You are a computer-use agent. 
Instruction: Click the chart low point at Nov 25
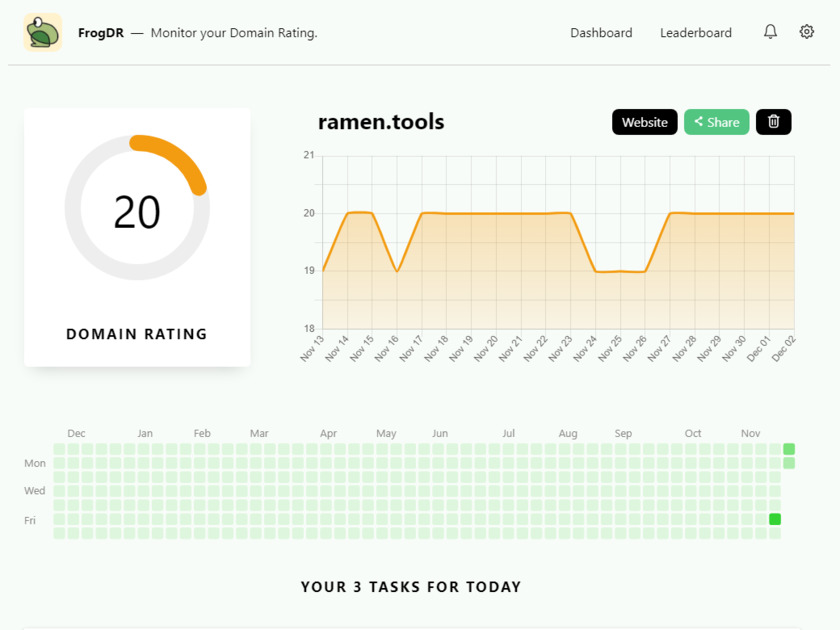(x=620, y=271)
